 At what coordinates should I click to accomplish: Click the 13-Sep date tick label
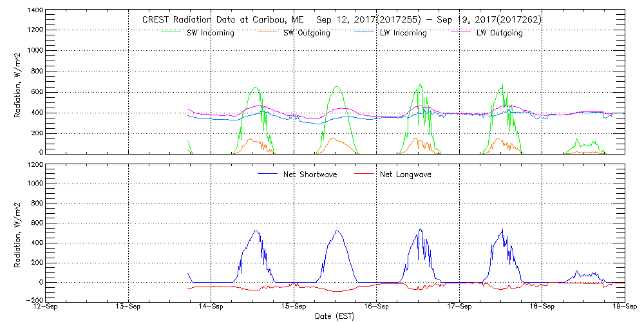click(129, 307)
